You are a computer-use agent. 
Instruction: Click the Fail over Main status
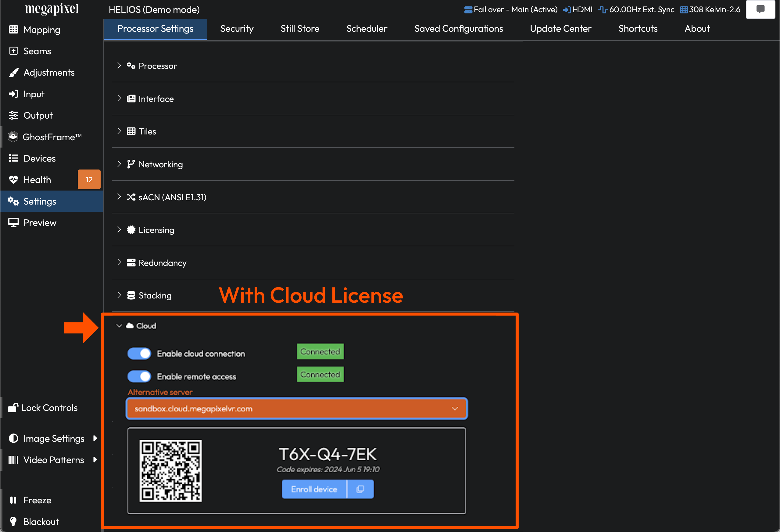point(511,10)
